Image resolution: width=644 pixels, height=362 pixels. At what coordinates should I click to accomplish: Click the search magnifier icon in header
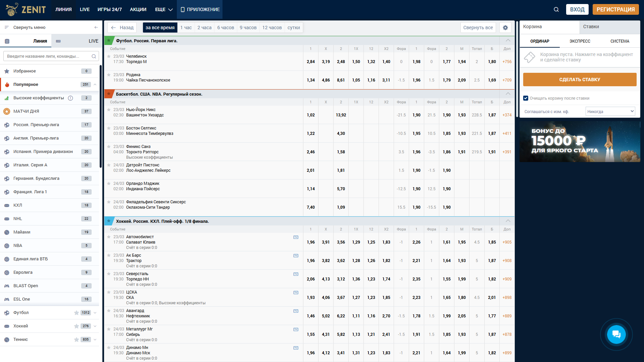[x=556, y=9]
